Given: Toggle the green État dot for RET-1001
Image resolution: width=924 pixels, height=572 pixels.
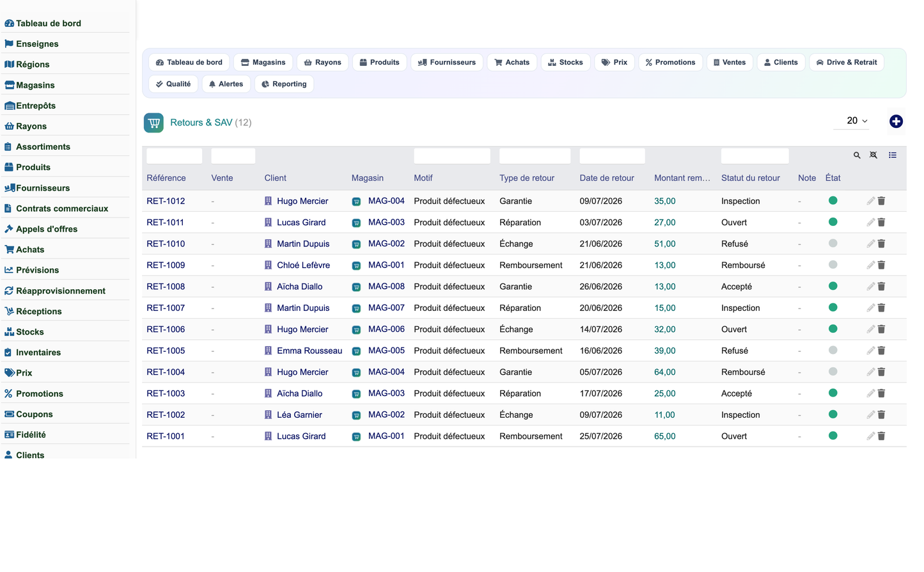Looking at the screenshot, I should tap(833, 436).
